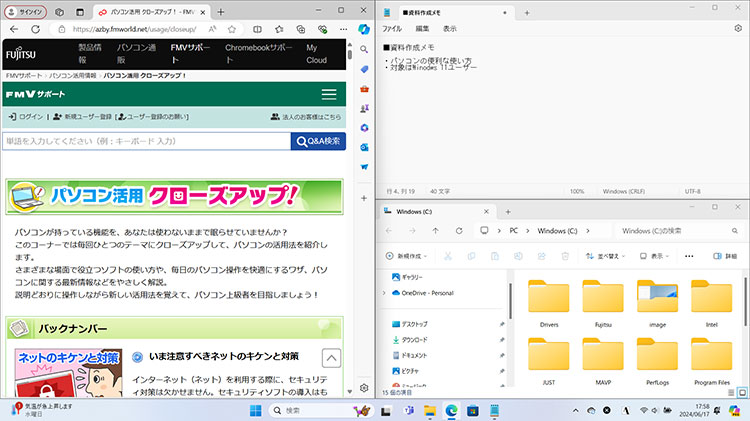Click the web page vertical scrollbar
Image resolution: width=750 pixels, height=421 pixels.
coord(351,200)
